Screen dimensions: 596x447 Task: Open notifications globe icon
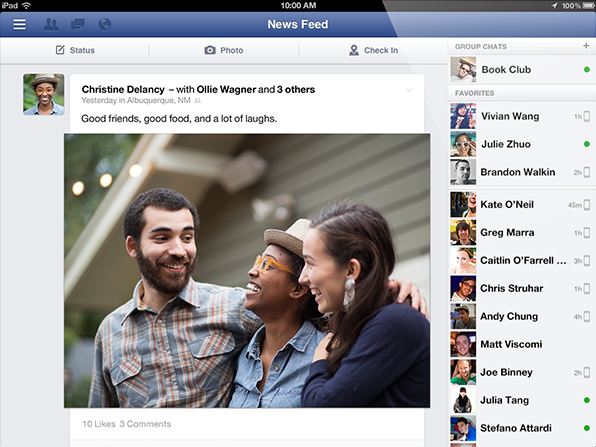click(x=105, y=24)
